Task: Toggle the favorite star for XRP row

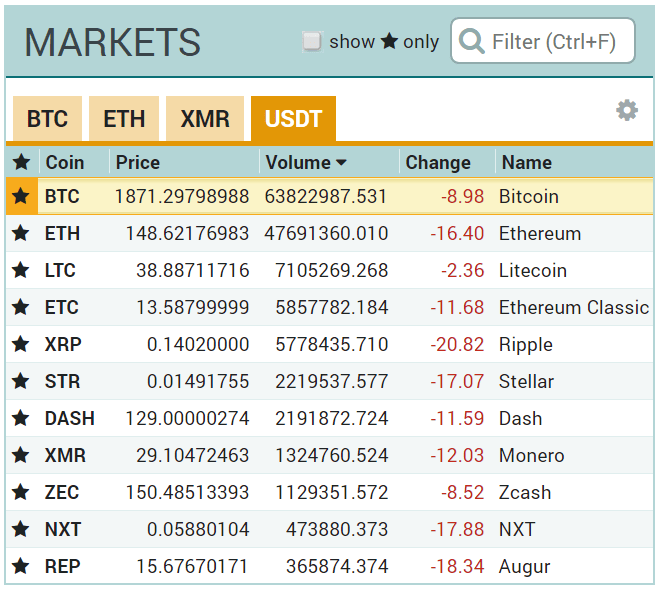Action: [21, 344]
